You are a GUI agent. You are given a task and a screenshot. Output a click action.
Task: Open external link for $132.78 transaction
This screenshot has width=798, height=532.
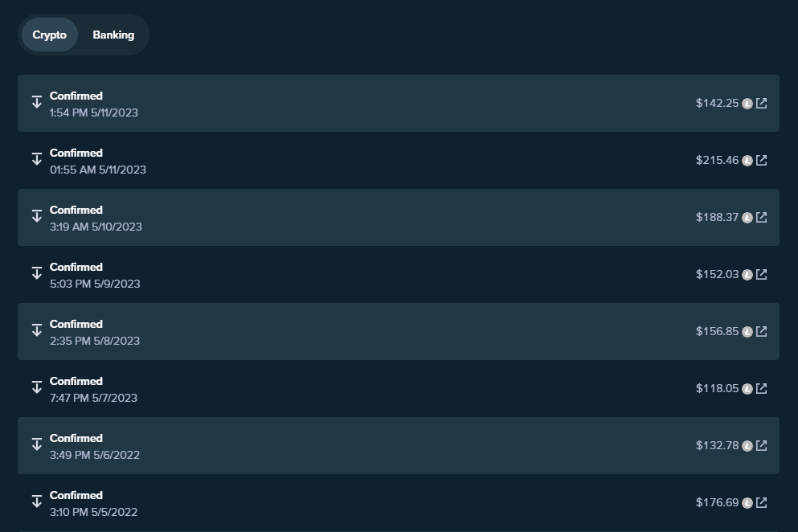point(761,445)
